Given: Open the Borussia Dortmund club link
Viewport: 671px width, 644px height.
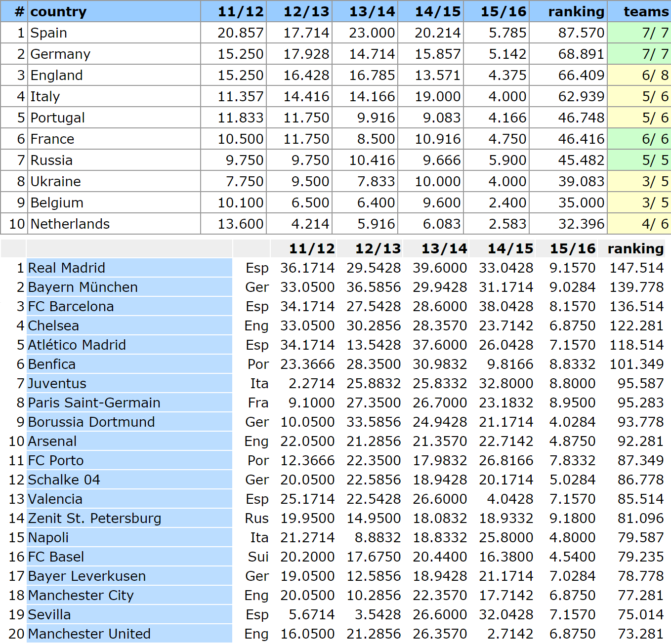Looking at the screenshot, I should pos(91,422).
